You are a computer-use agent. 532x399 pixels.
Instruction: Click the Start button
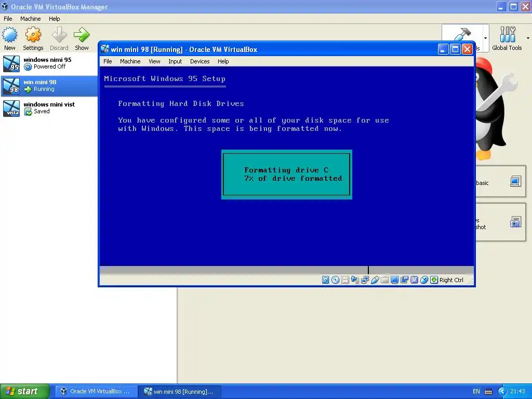(25, 391)
